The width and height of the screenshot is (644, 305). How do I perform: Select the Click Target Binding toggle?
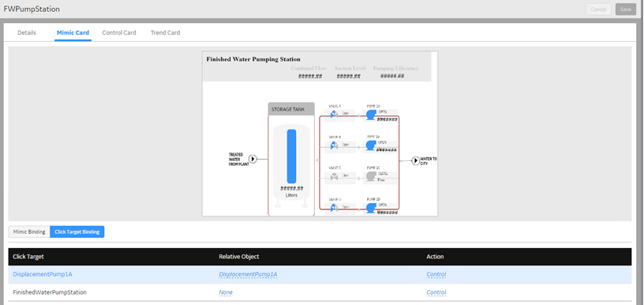click(77, 232)
